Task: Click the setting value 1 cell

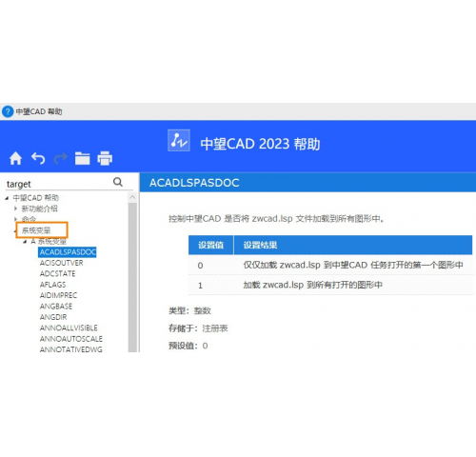Action: coord(200,286)
